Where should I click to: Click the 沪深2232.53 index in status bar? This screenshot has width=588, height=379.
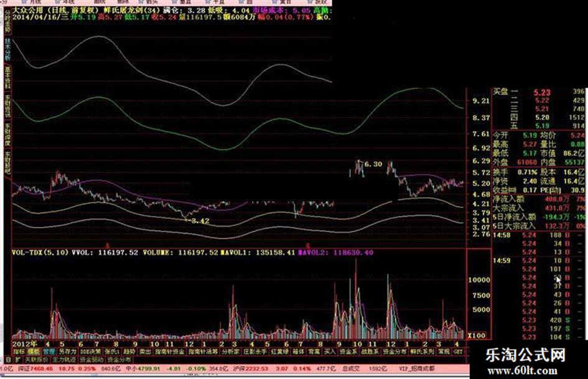pyautogui.click(x=250, y=369)
